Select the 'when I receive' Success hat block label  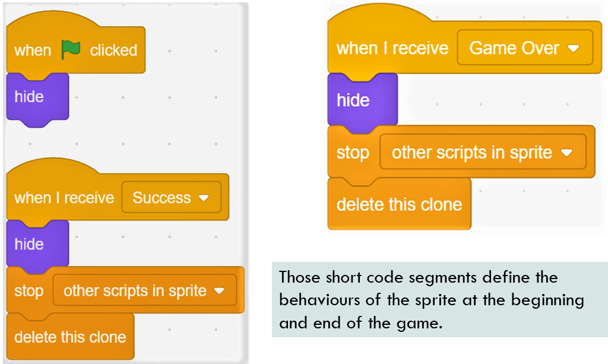[x=64, y=198]
